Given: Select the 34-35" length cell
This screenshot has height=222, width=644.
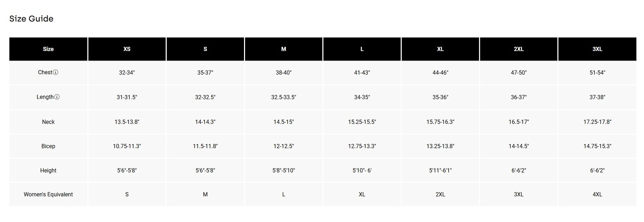Looking at the screenshot, I should pyautogui.click(x=362, y=97).
